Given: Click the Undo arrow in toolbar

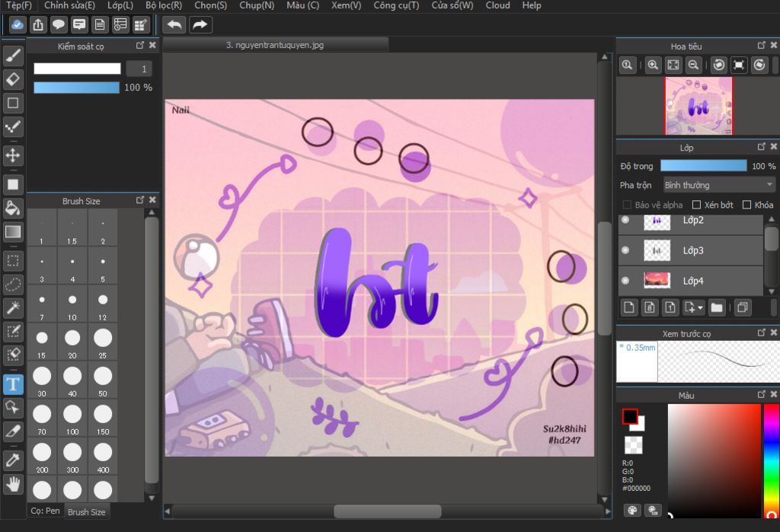Looking at the screenshot, I should 174,24.
